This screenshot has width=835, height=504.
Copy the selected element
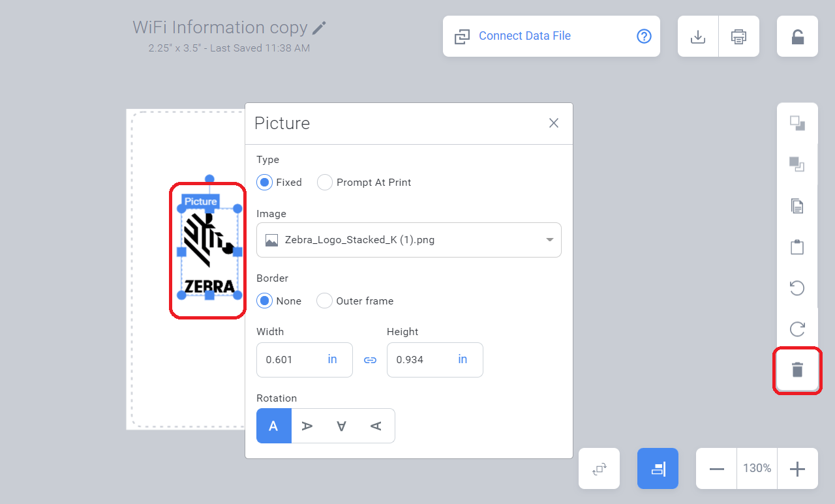point(797,205)
